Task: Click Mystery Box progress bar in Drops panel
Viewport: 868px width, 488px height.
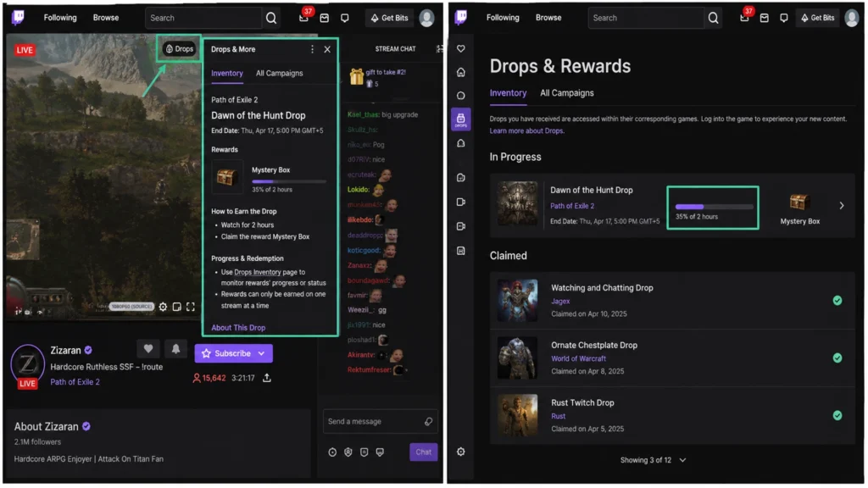Action: 288,181
